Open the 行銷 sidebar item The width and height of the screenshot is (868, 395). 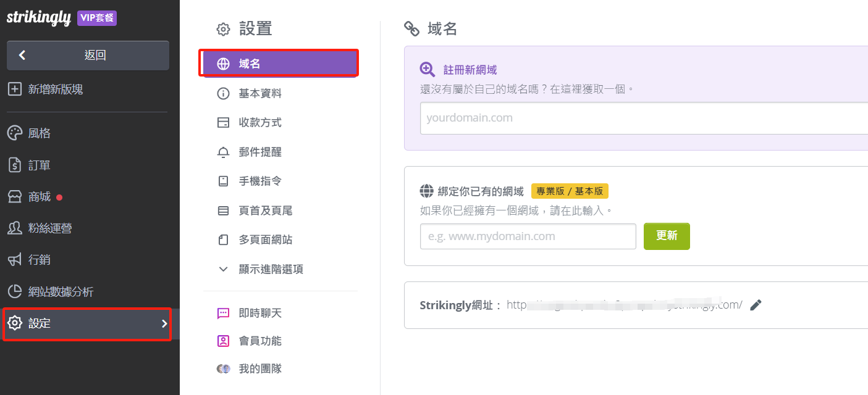[40, 260]
